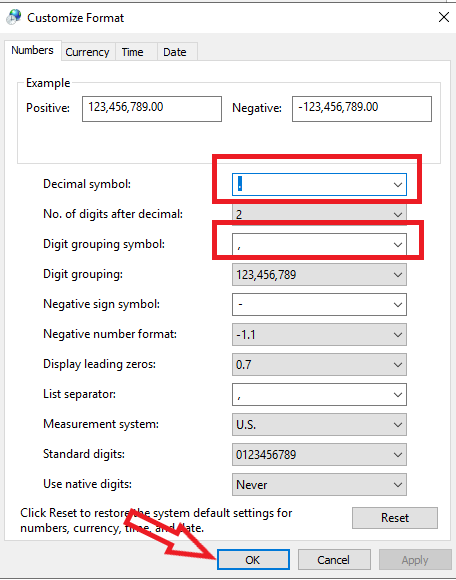The height and width of the screenshot is (580, 456).
Task: Click the "List separator:" label
Action: point(80,394)
